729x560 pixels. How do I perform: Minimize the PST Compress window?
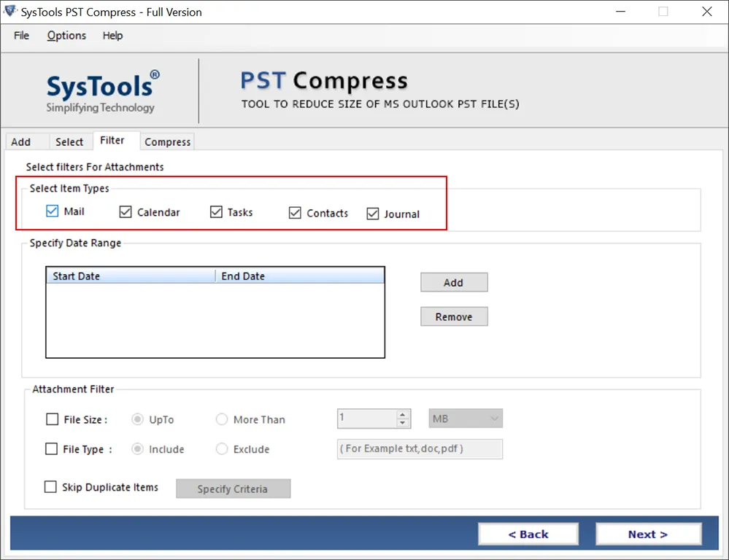620,12
